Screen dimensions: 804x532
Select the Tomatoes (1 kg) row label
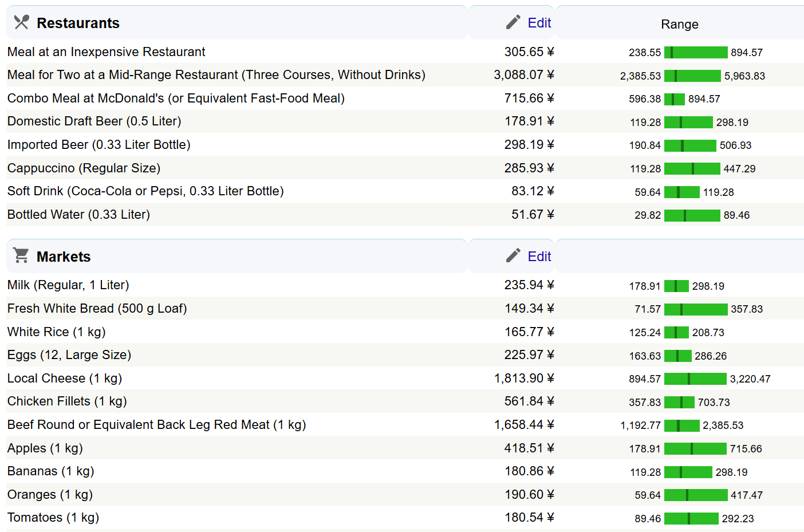[x=53, y=518]
